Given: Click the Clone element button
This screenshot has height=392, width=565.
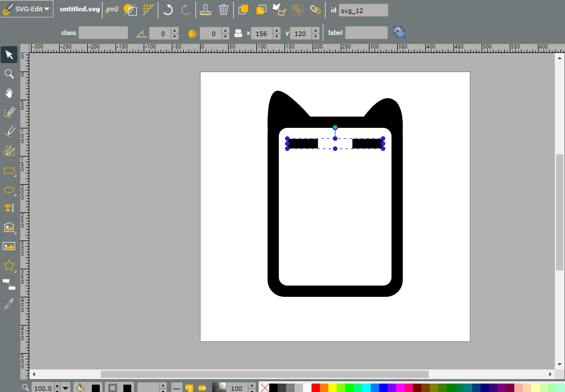Looking at the screenshot, I should pyautogui.click(x=206, y=10).
